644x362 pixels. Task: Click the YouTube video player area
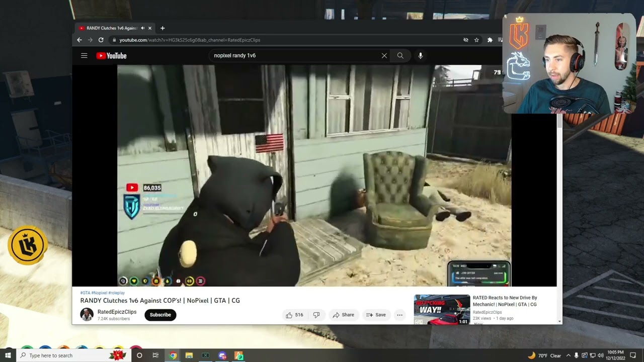coord(314,176)
